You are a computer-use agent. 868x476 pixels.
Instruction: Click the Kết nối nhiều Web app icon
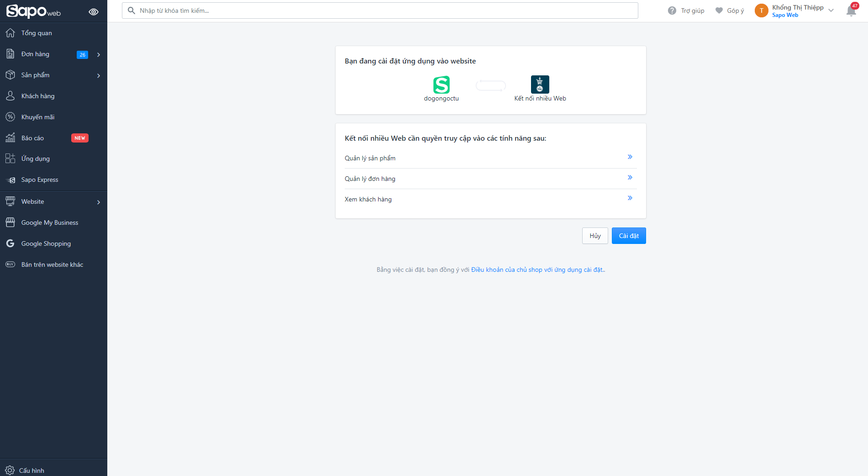tap(540, 85)
